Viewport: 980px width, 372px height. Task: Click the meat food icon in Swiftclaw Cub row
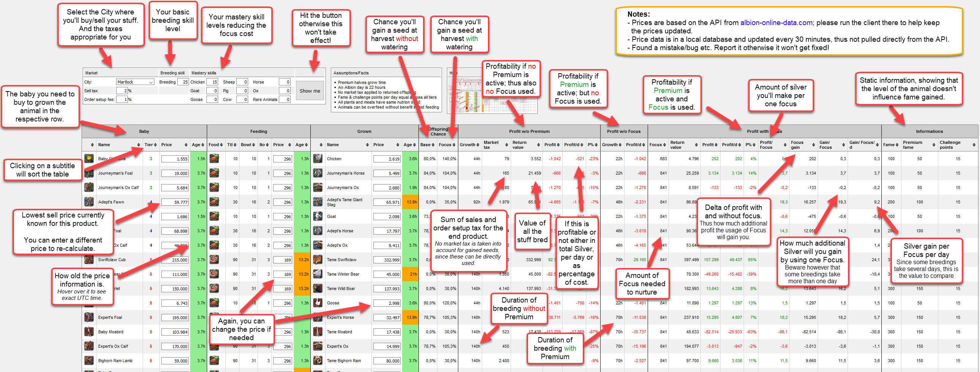pos(214,260)
